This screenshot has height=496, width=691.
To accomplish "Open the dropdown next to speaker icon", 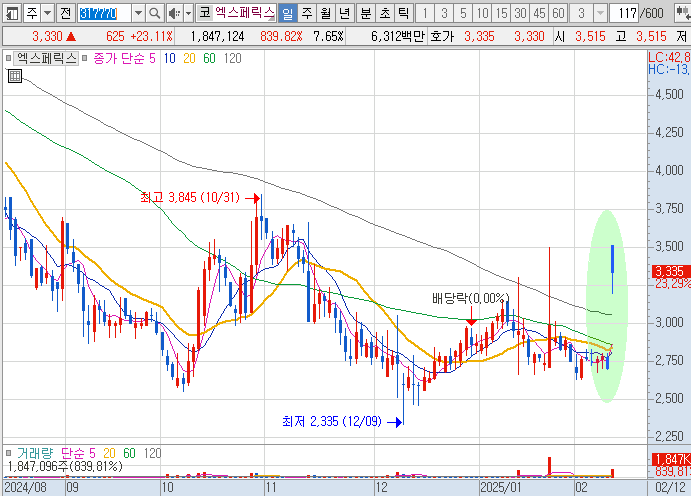I will pos(189,13).
